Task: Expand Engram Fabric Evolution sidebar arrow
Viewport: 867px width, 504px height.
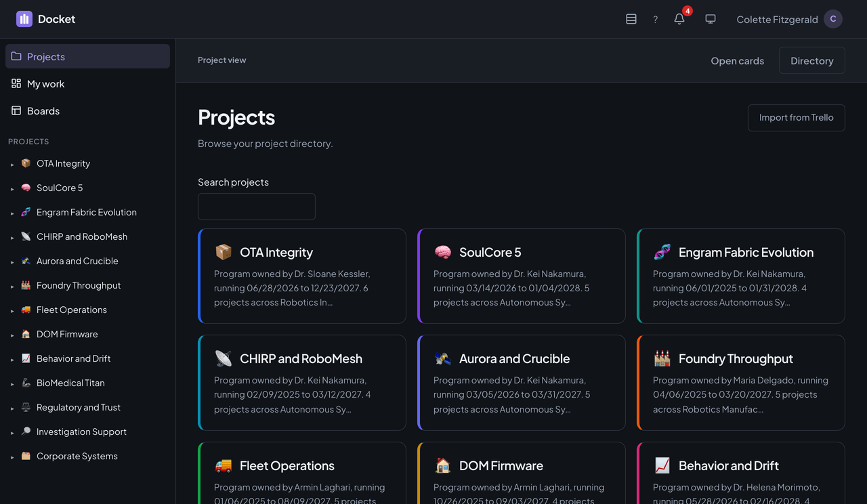Action: 12,213
